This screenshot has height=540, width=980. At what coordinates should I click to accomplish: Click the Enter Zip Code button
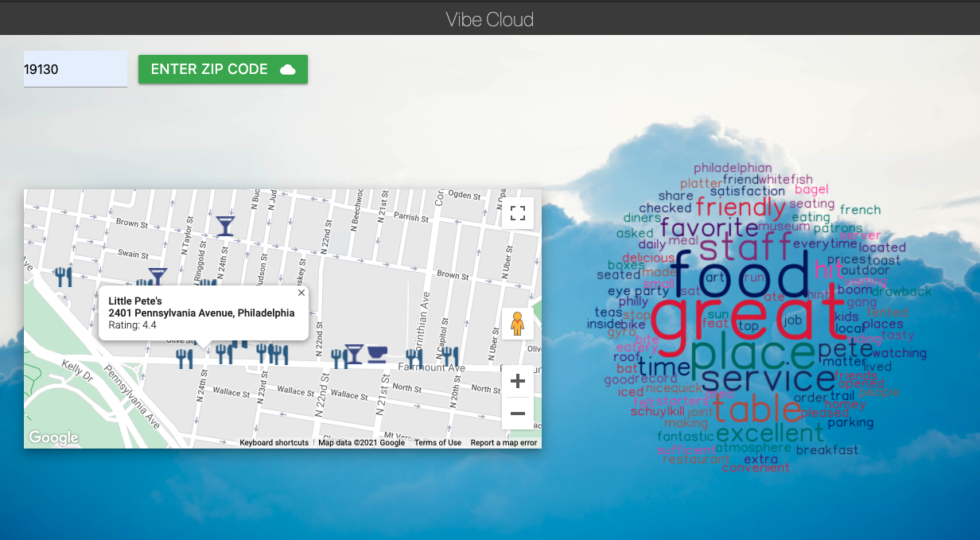(x=223, y=69)
